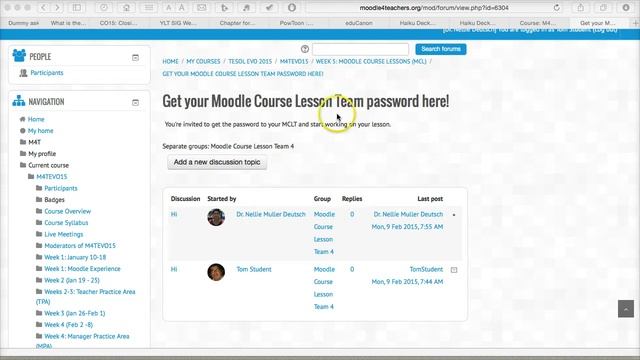The height and width of the screenshot is (360, 640).
Task: Click the Navigation block sitemap icon
Action: (19, 101)
